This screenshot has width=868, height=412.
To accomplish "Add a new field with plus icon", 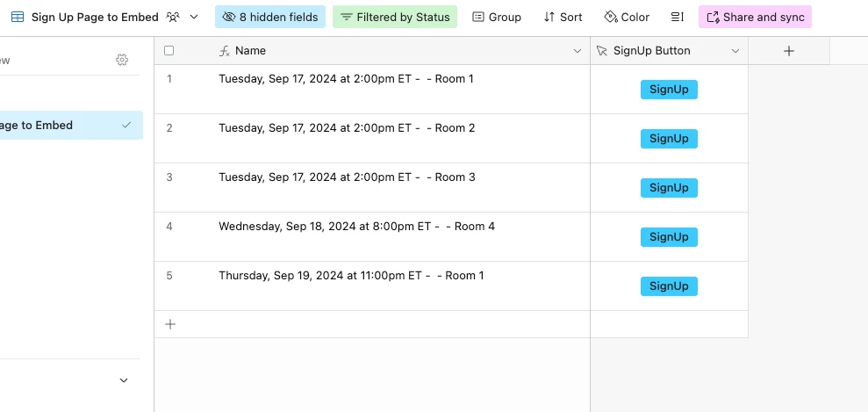I will pos(789,51).
